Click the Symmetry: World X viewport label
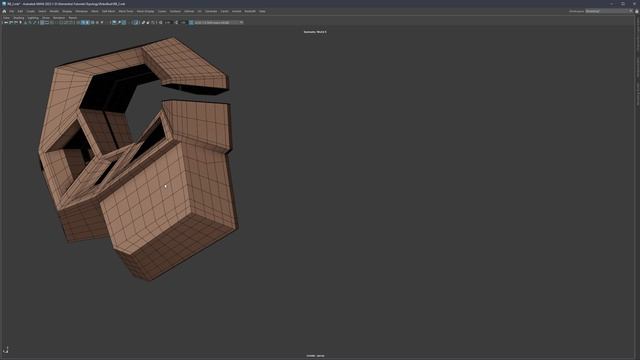 (315, 32)
